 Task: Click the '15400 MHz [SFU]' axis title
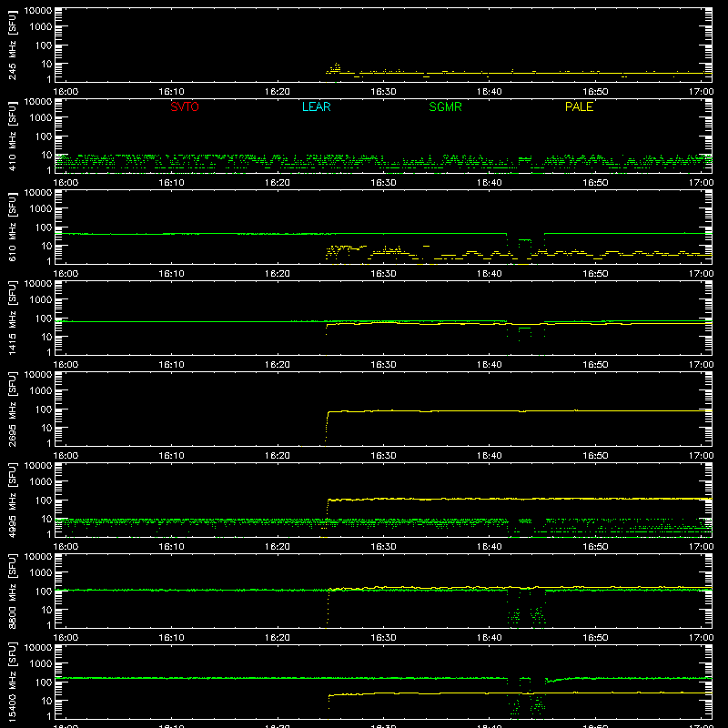point(13,682)
